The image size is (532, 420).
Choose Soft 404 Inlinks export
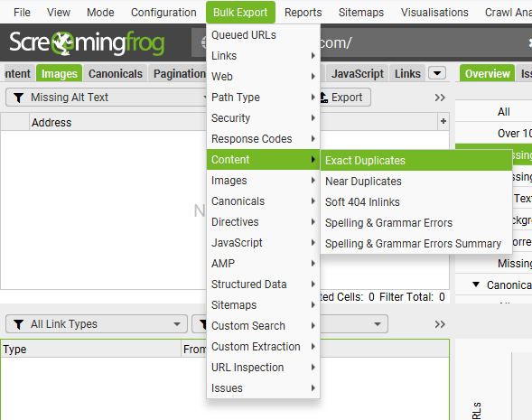coord(416,201)
